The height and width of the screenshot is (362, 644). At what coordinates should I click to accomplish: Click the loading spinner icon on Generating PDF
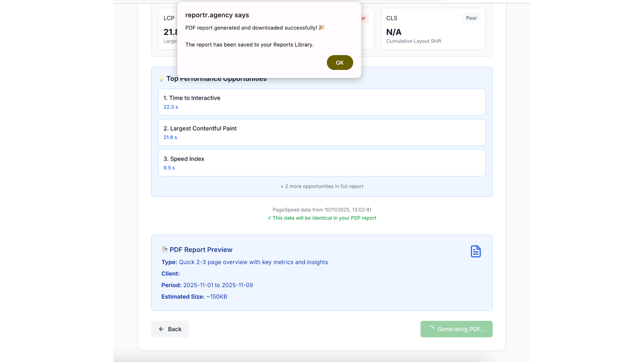click(431, 329)
